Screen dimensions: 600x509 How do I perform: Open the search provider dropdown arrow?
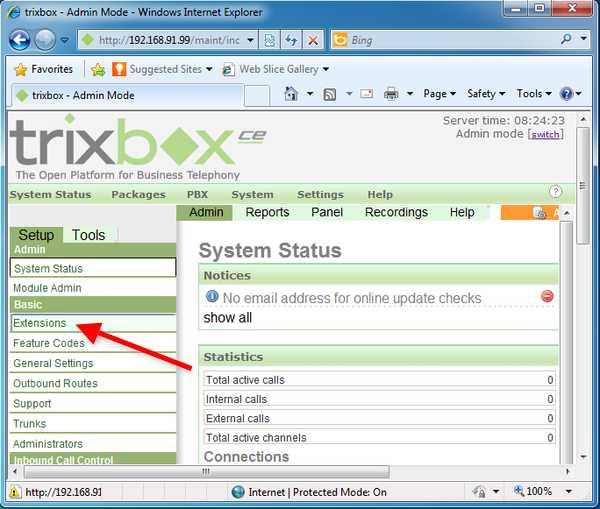click(583, 39)
